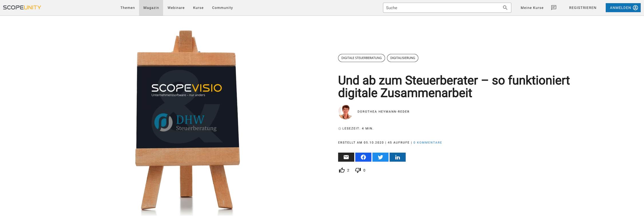Open the Community page
The height and width of the screenshot is (216, 644).
click(x=222, y=8)
